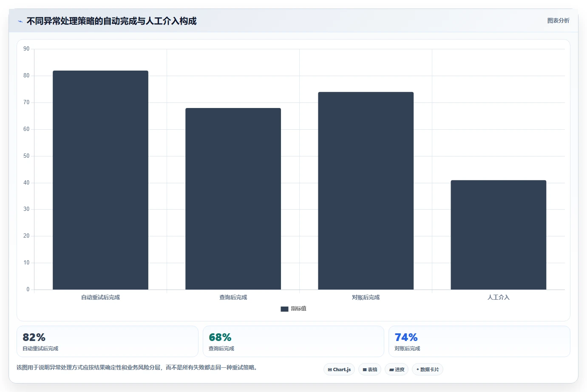
Task: Click the 查询后完成 x-axis label
Action: tap(233, 298)
